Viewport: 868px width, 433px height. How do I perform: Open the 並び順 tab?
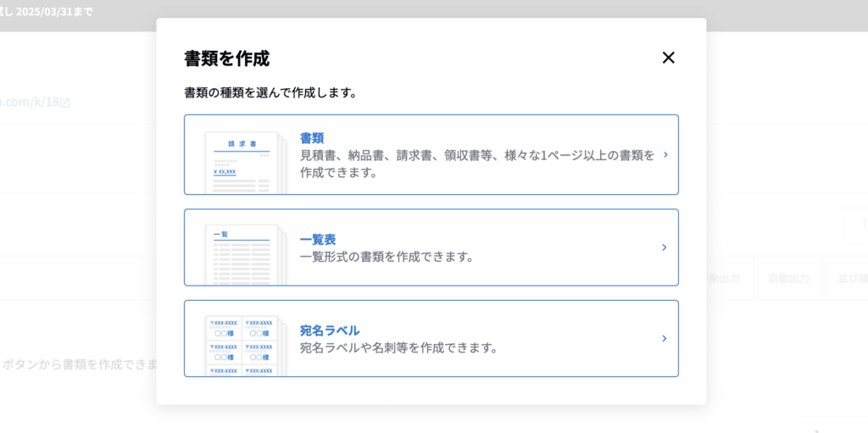pos(852,279)
